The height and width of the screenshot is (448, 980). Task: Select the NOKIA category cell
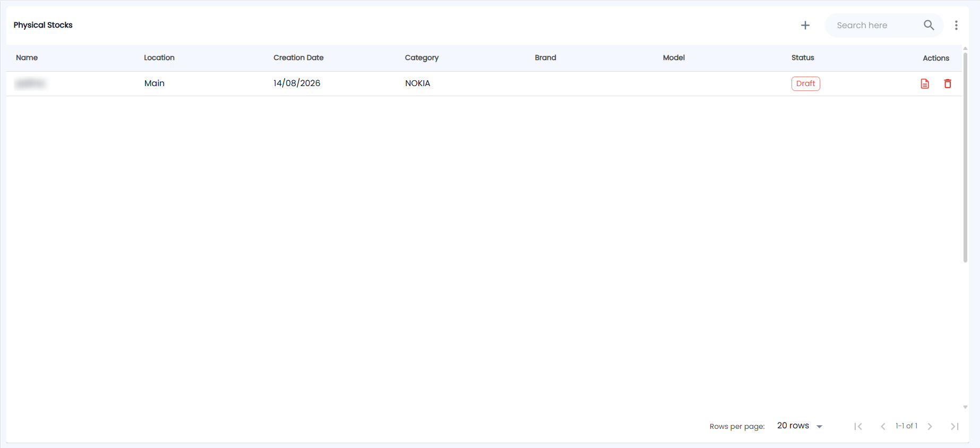pyautogui.click(x=418, y=83)
